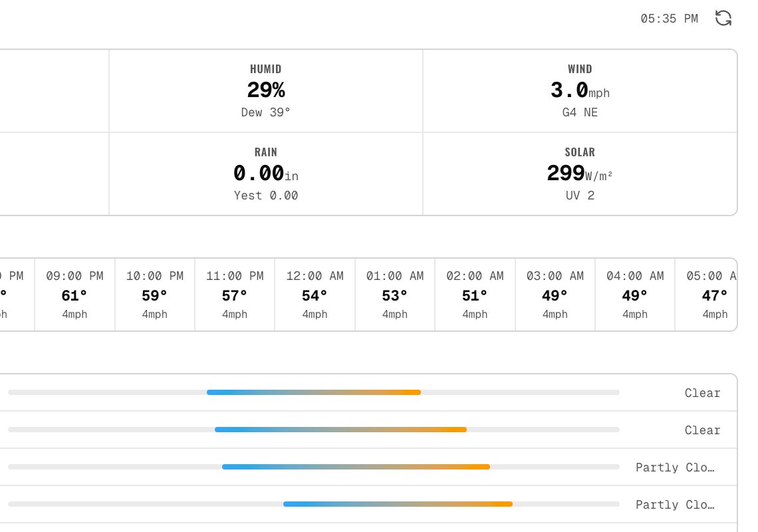Select the 09:00 PM hourly forecast
The height and width of the screenshot is (532, 758).
75,295
